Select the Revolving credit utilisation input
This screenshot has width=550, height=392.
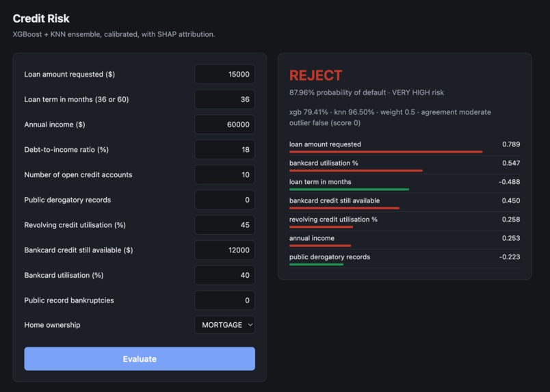coord(225,225)
